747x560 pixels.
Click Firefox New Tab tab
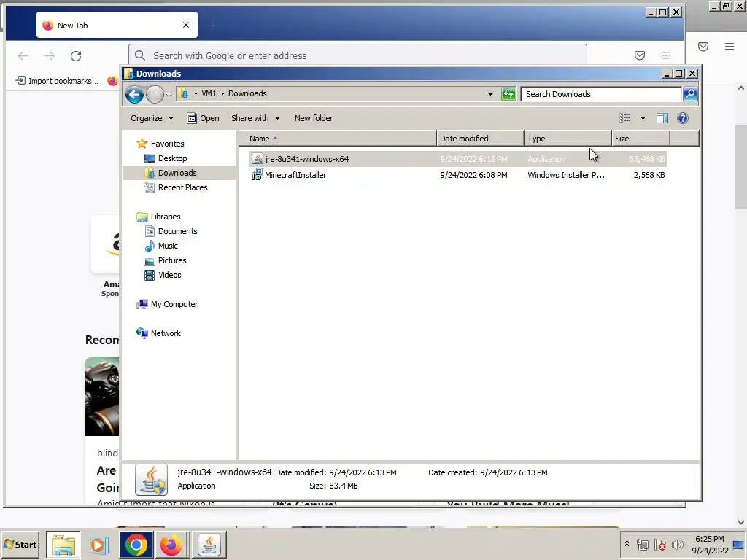[117, 26]
